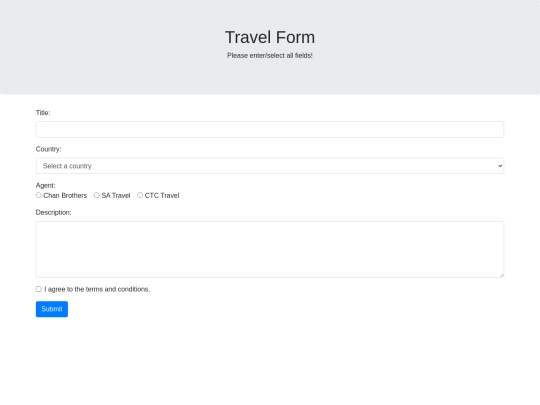The width and height of the screenshot is (540, 405).
Task: Click the 'Description:' label
Action: pos(53,212)
